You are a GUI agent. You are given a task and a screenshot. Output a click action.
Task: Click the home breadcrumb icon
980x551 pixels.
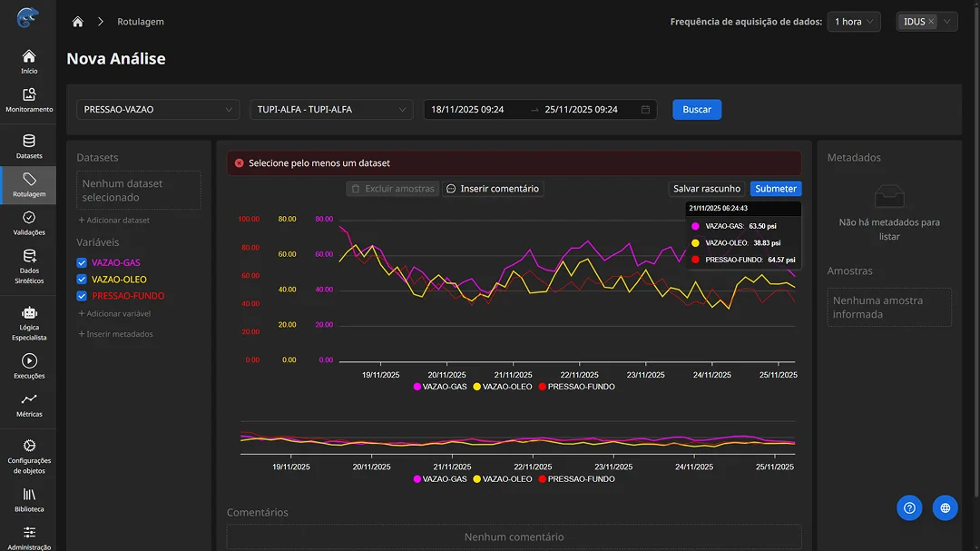tap(77, 22)
